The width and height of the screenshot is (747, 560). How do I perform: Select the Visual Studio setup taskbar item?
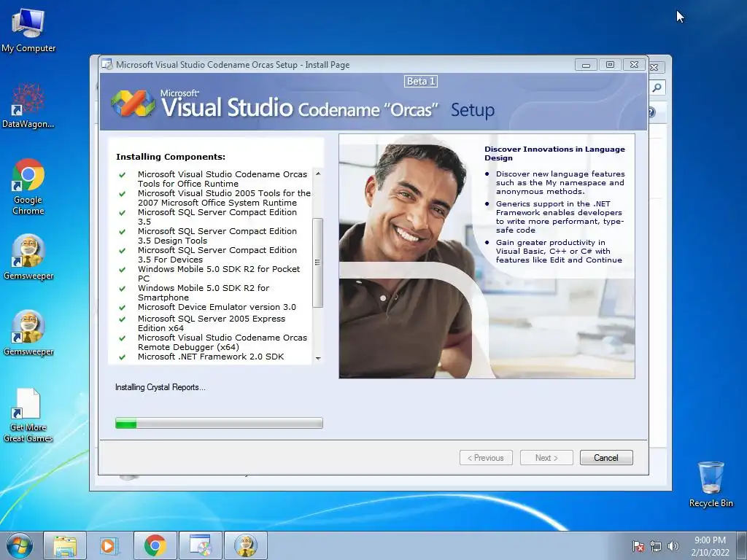click(201, 545)
